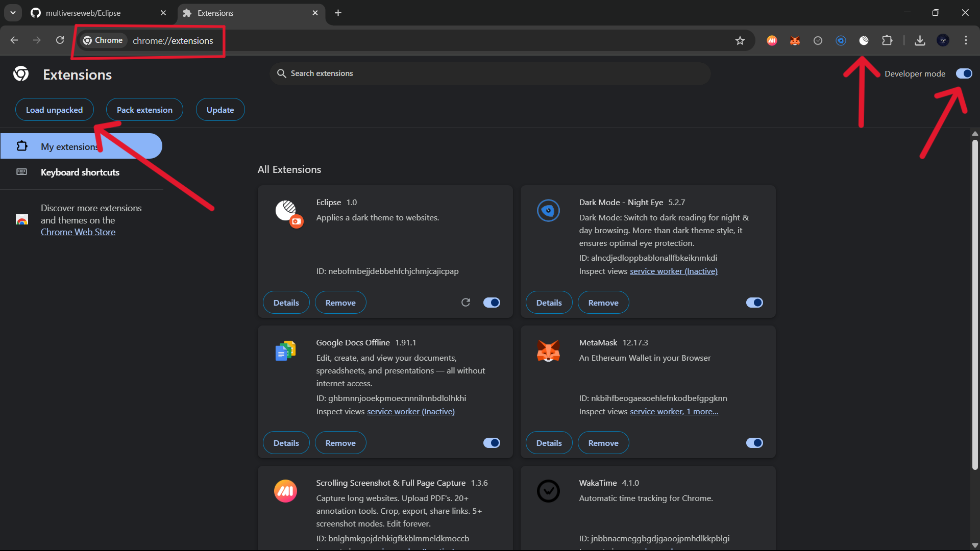Click the Night Eye toolbar icon
The image size is (980, 551).
841,41
